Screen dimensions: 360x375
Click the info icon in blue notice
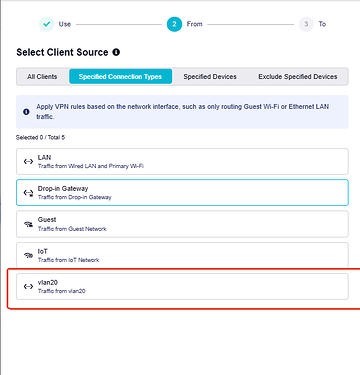point(26,112)
